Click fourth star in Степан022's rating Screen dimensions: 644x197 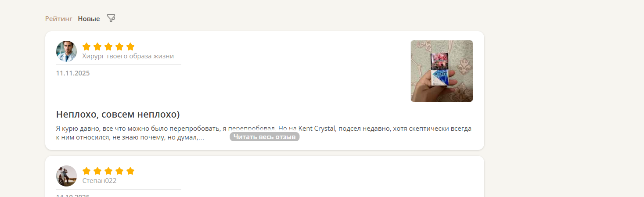119,171
